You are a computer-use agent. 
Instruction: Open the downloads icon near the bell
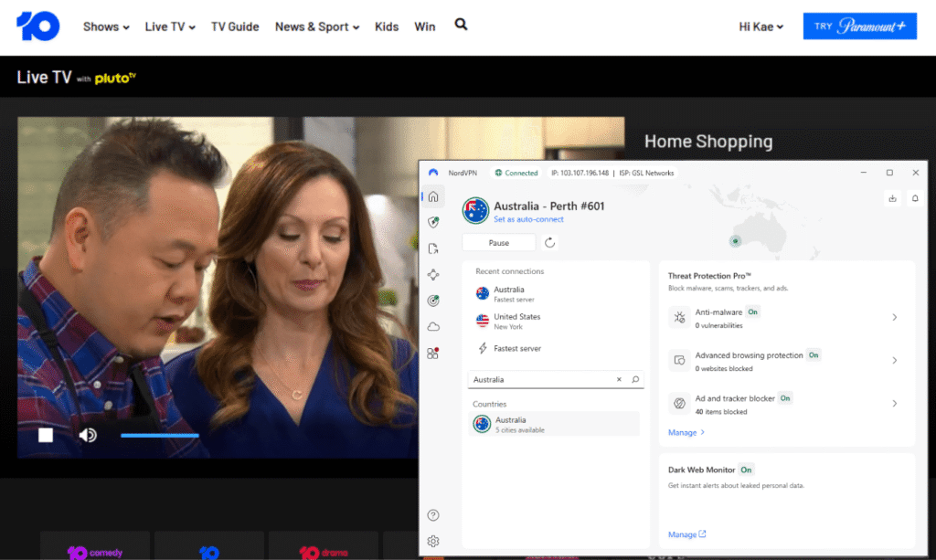click(892, 198)
